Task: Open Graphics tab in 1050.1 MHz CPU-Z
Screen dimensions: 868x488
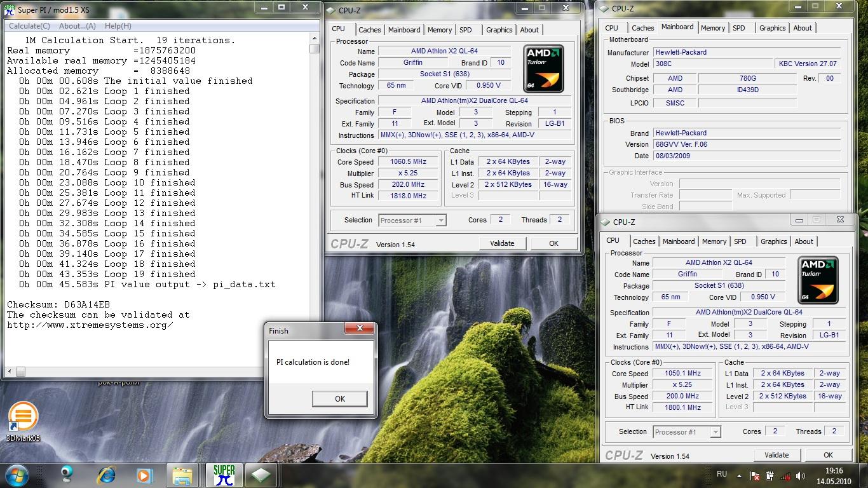Action: coord(773,241)
